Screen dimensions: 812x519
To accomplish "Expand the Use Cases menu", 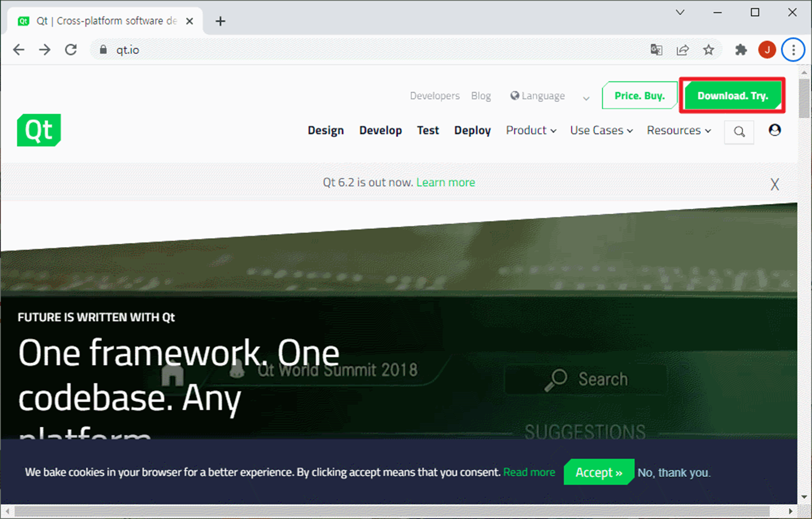I will pos(602,130).
